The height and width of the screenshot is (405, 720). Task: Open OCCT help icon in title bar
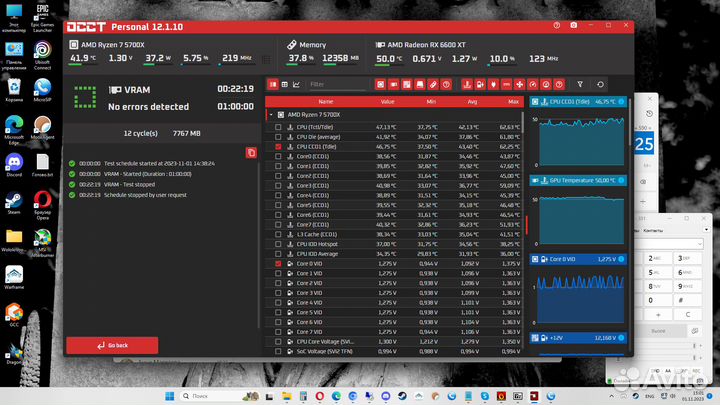click(557, 26)
